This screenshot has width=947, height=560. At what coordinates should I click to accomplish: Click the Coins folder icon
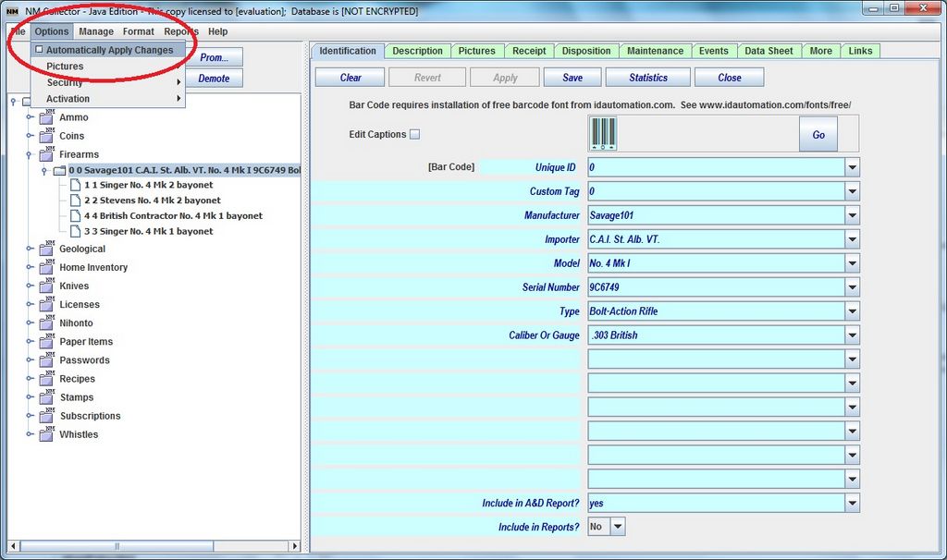click(x=46, y=136)
